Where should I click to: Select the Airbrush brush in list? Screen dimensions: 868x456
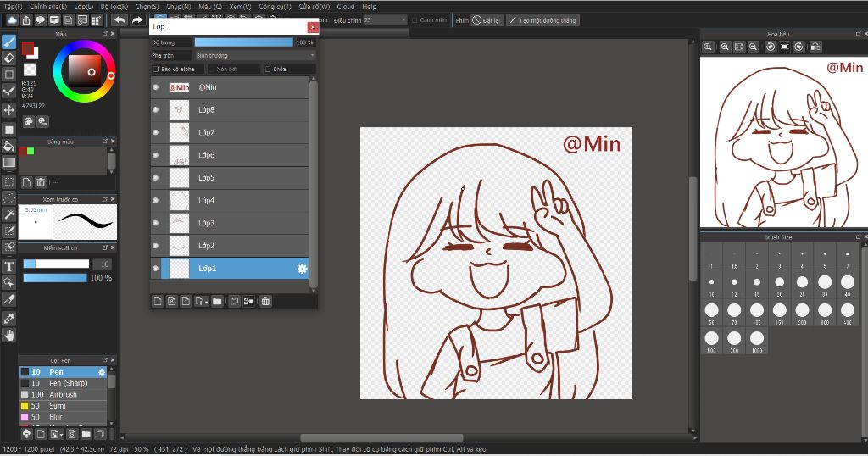63,395
